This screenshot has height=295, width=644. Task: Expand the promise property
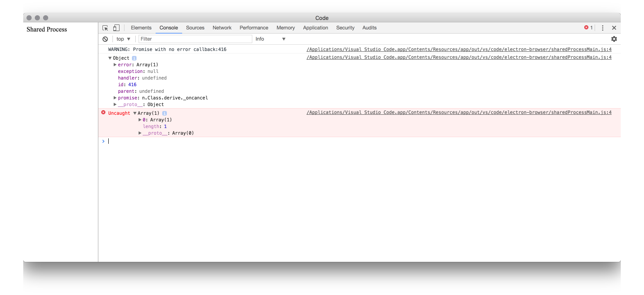[115, 98]
